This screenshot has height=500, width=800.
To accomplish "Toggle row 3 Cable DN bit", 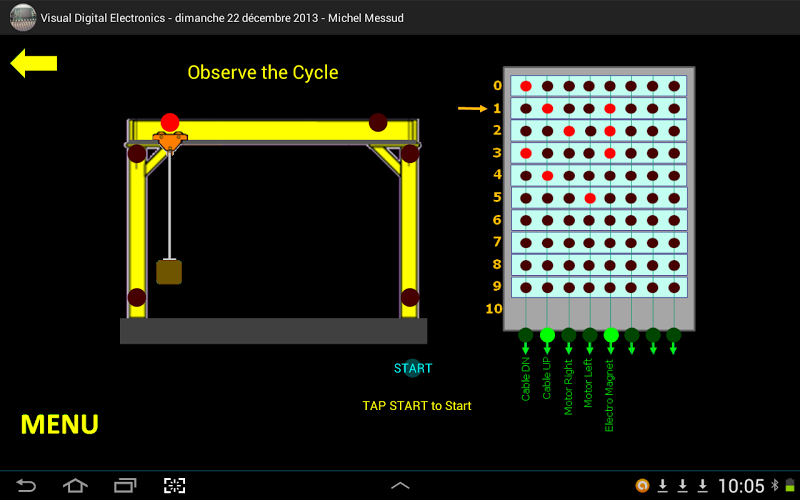I will 526,153.
